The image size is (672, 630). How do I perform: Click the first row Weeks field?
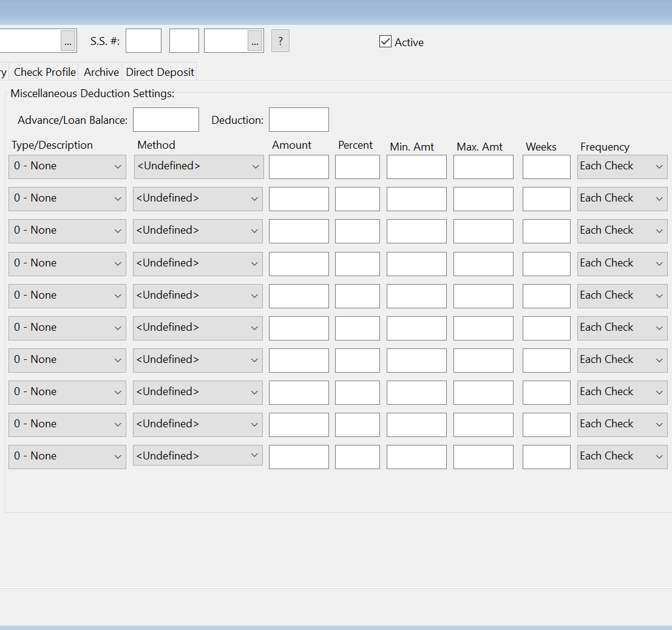[x=546, y=167]
